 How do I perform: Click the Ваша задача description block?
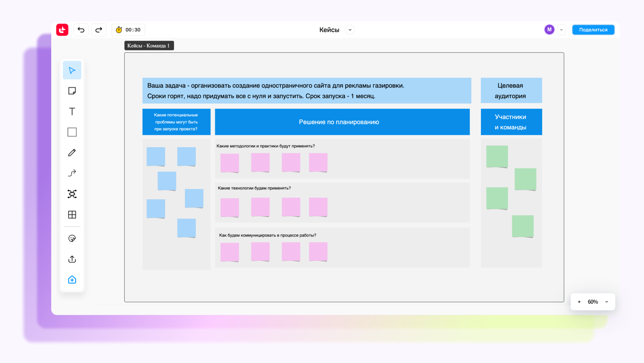pyautogui.click(x=307, y=90)
